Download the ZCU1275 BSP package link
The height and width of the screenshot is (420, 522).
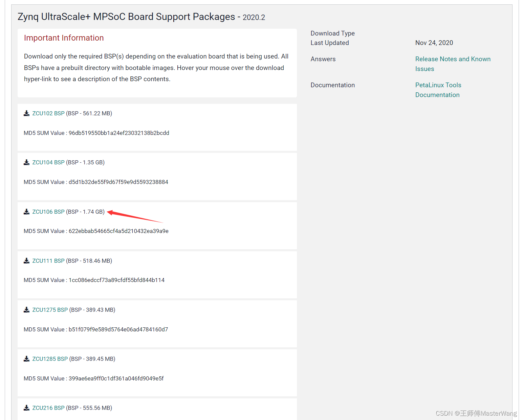click(50, 310)
